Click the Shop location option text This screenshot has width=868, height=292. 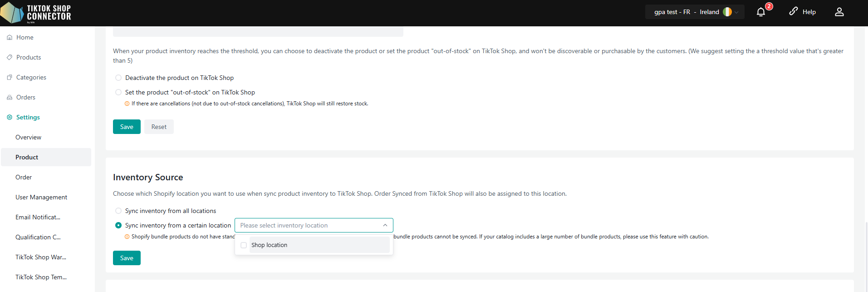tap(269, 245)
